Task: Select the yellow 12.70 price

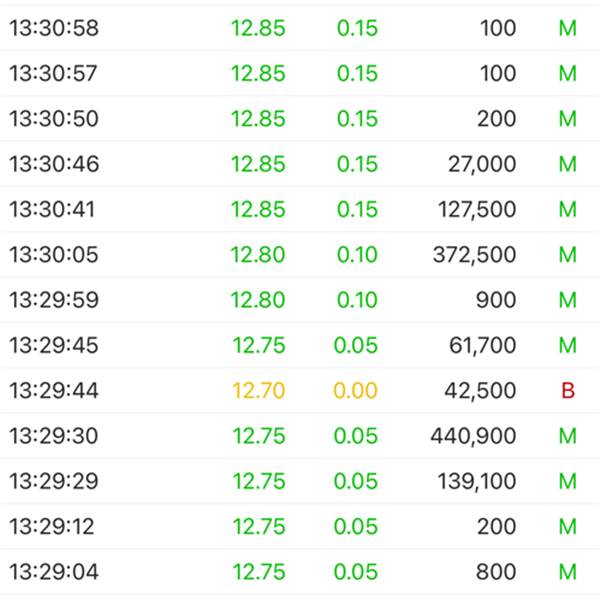Action: coord(259,391)
